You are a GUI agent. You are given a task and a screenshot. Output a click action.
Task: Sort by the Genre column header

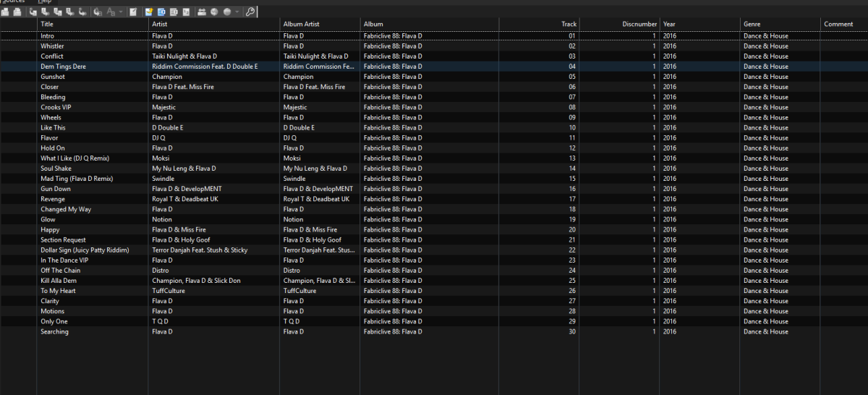tap(780, 24)
